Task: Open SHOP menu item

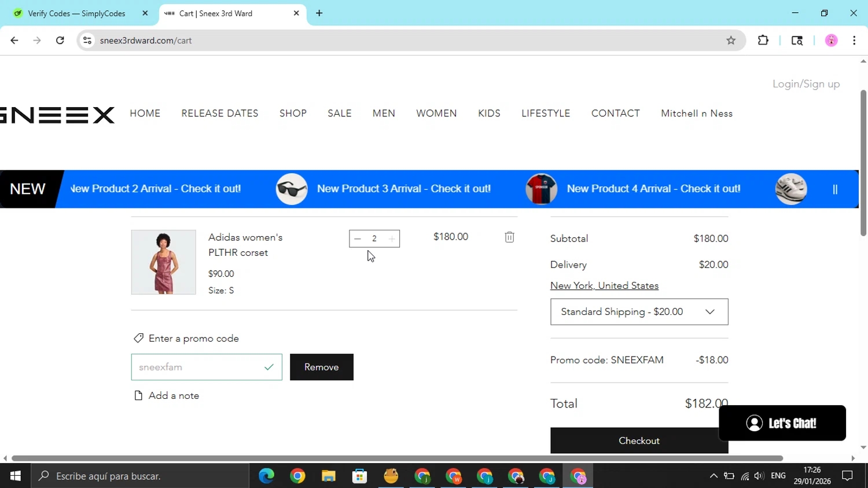Action: click(x=293, y=113)
